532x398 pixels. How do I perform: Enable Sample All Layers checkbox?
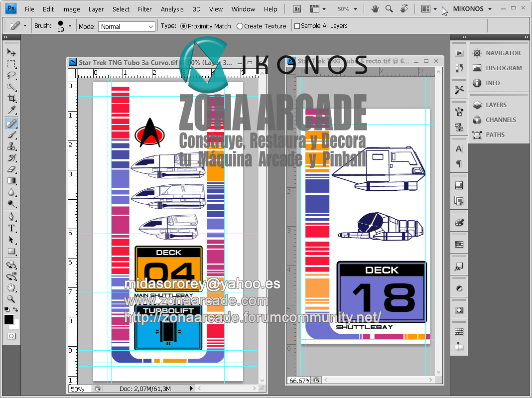(297, 26)
